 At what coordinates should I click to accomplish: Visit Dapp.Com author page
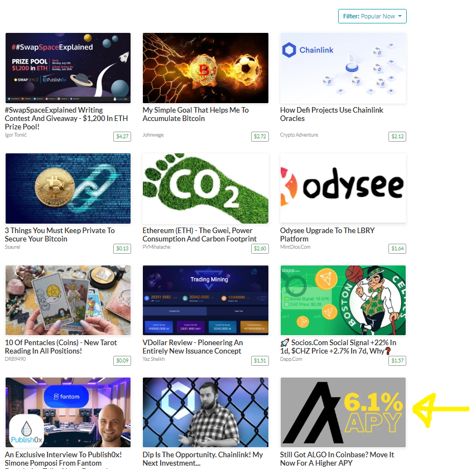click(x=291, y=359)
